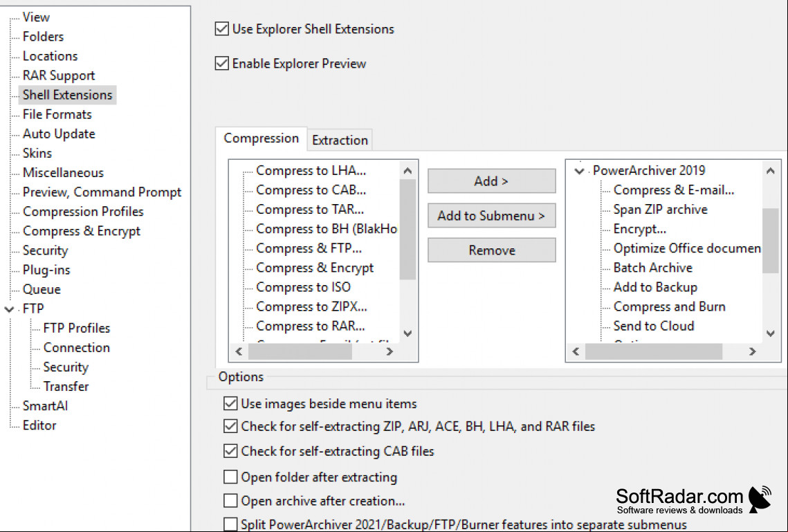This screenshot has width=788, height=532.
Task: Select Span ZIP archive menu item
Action: click(x=660, y=210)
